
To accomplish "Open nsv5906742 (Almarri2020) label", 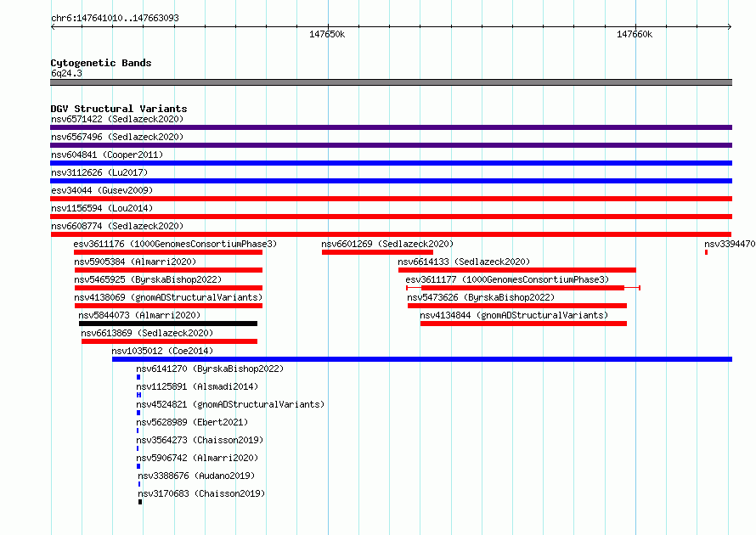I will pyautogui.click(x=197, y=458).
